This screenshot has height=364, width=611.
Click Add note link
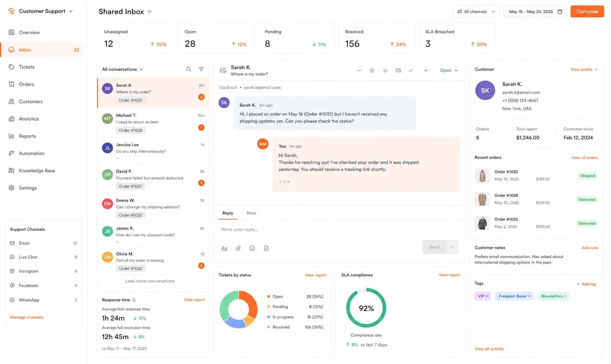coord(590,248)
